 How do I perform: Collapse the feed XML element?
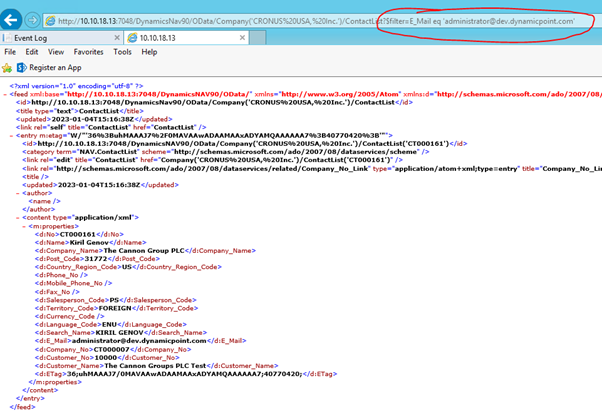pos(5,94)
